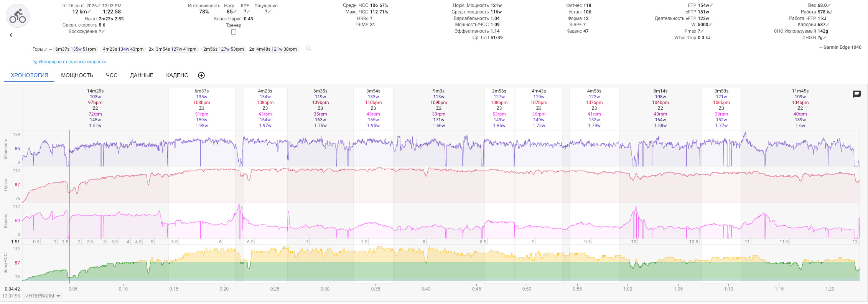Edit the FTP value pencil icon

point(712,5)
